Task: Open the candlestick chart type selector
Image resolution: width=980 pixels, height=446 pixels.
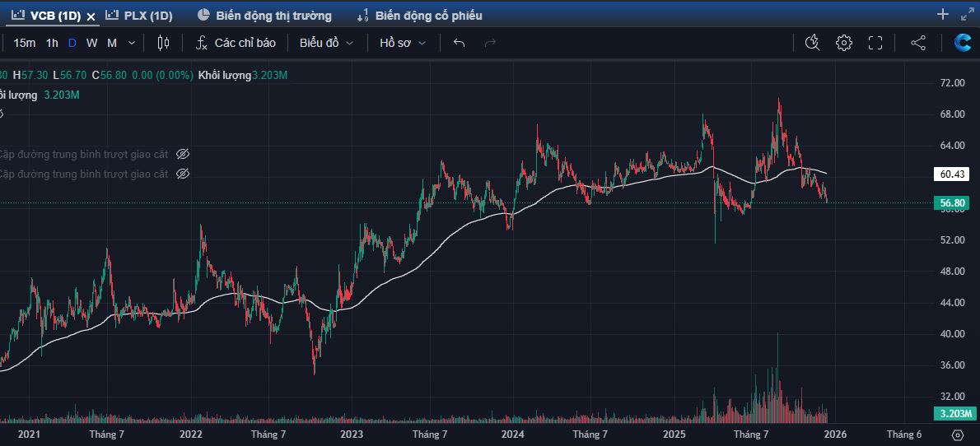Action: 163,43
